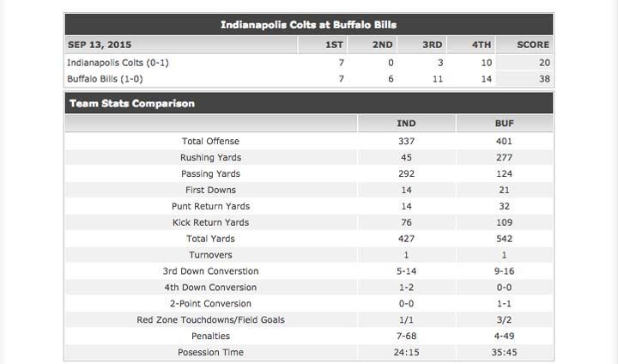
Task: Click the Indianapolis Colts at Buffalo Bills title
Action: click(308, 25)
